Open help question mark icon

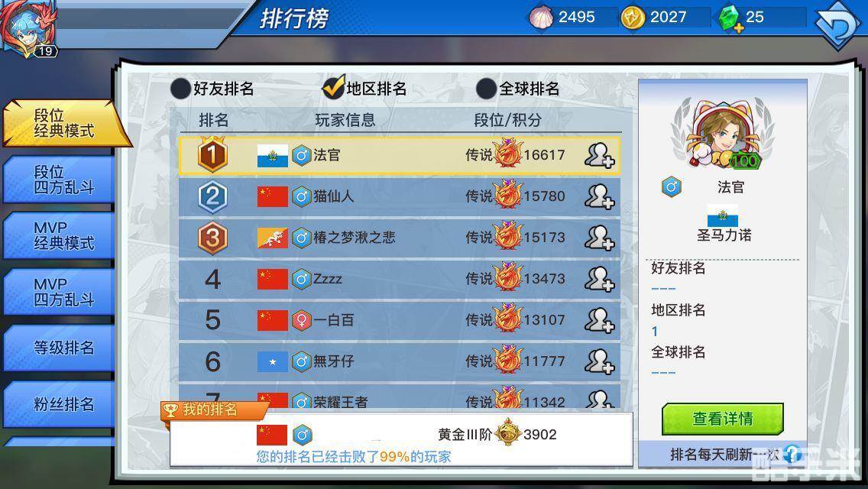coord(792,454)
